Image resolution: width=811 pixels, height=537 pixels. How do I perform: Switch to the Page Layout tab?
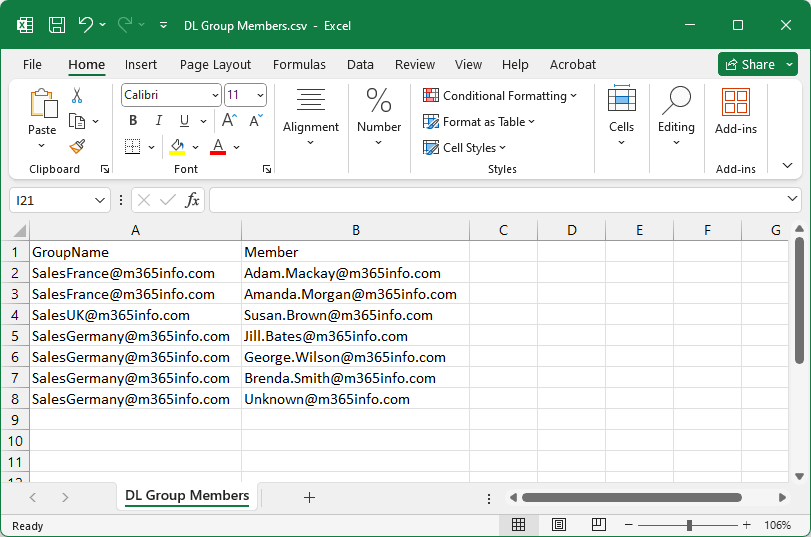click(215, 65)
